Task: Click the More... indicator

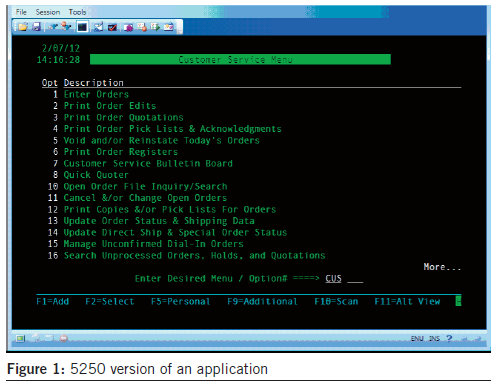Action: (x=442, y=267)
